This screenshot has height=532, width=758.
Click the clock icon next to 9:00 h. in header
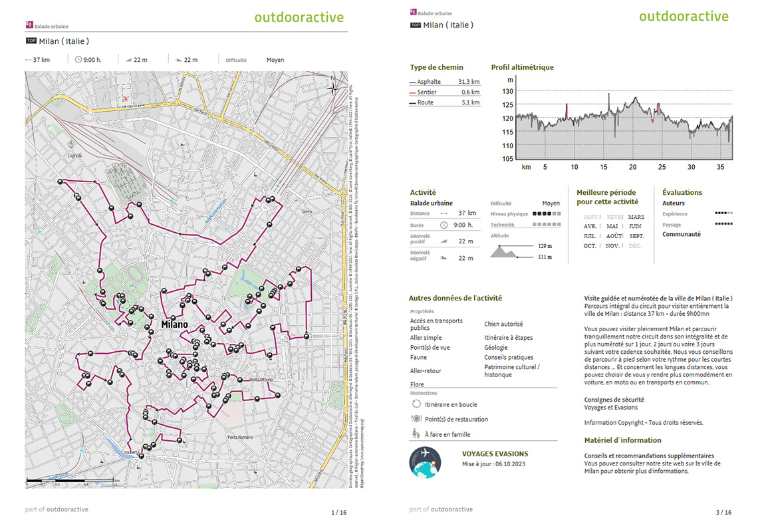(78, 59)
